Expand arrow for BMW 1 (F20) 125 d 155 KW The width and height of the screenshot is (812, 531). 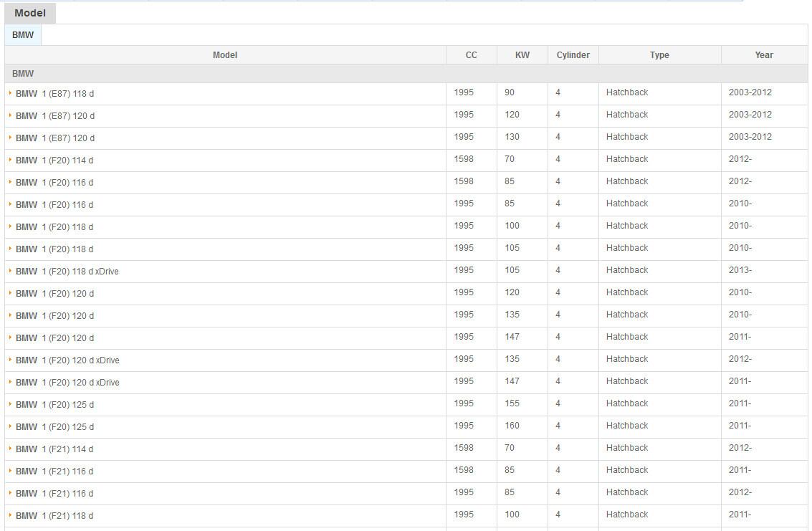[10, 404]
